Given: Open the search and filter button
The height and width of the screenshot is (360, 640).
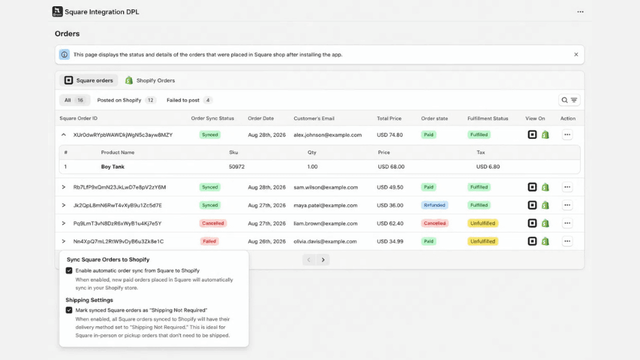Looking at the screenshot, I should tap(569, 100).
